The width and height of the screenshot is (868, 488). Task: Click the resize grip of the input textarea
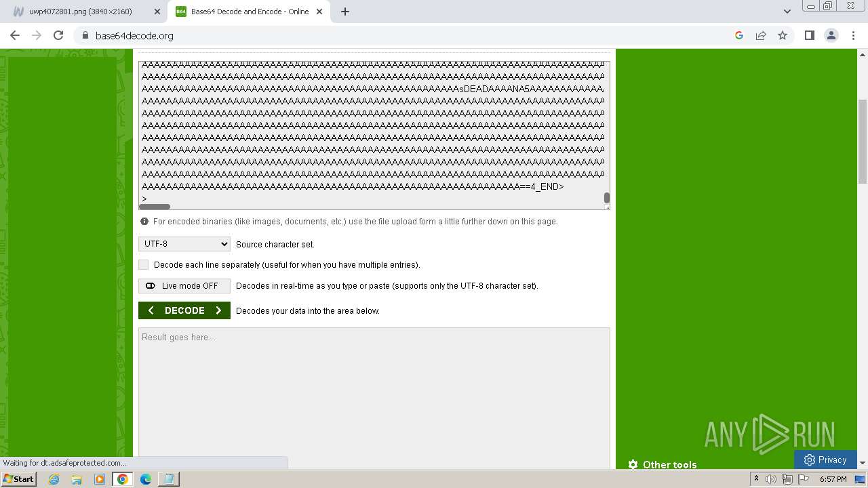point(607,207)
